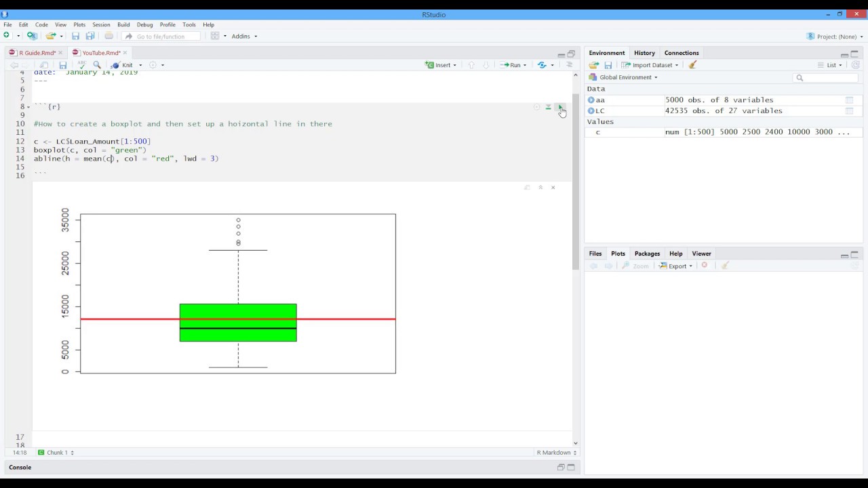Collapse the chunk output with double chevron
Viewport: 868px width, 488px height.
(x=540, y=188)
